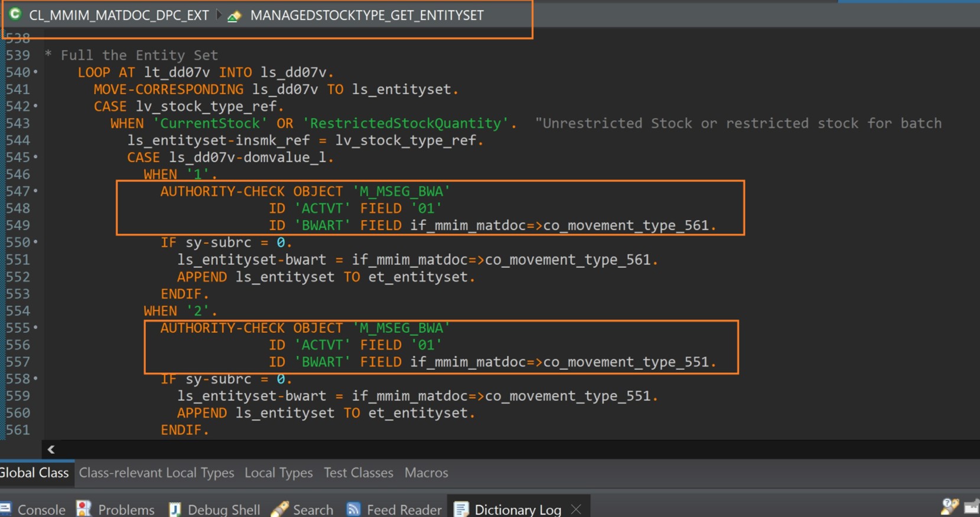This screenshot has width=980, height=517.
Task: Click 'CASE ls_dd07v-domvalue_l.' statement
Action: coord(230,158)
